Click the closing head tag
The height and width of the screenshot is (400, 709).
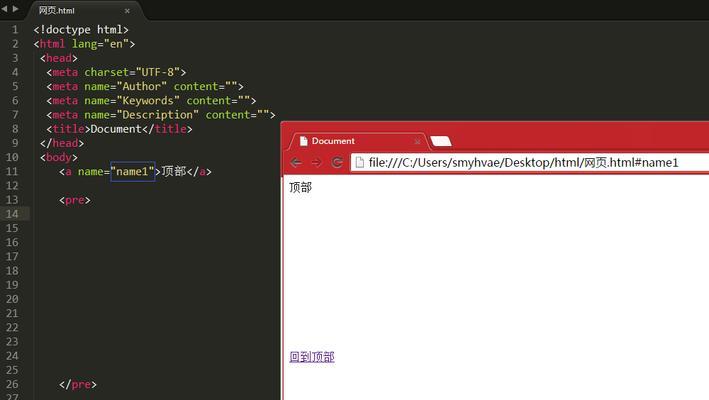62,143
